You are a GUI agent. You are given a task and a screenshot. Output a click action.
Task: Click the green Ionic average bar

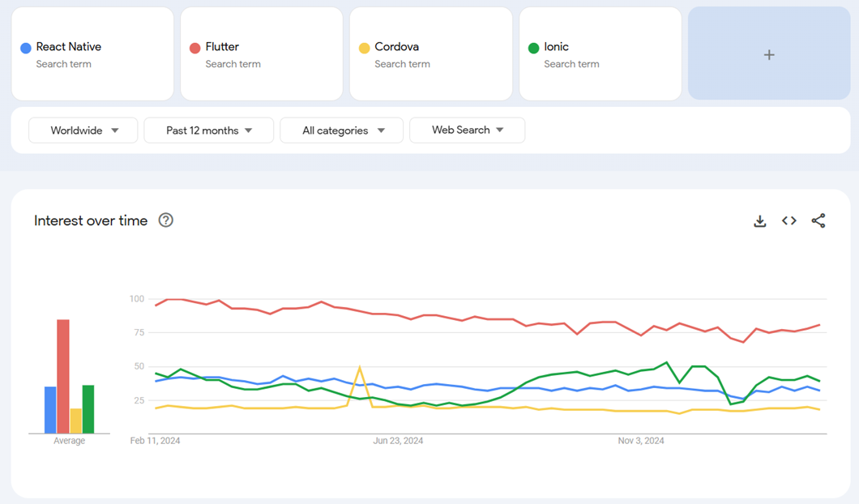point(88,409)
